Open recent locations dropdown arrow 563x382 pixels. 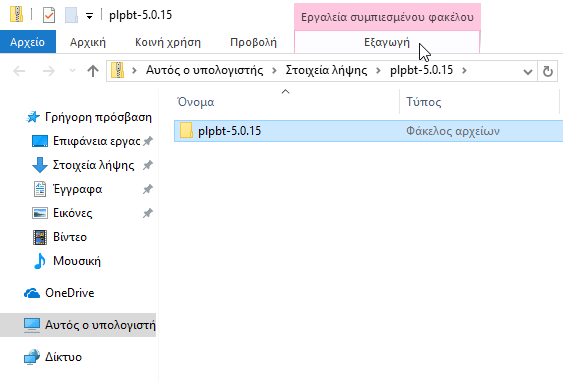[x=73, y=71]
